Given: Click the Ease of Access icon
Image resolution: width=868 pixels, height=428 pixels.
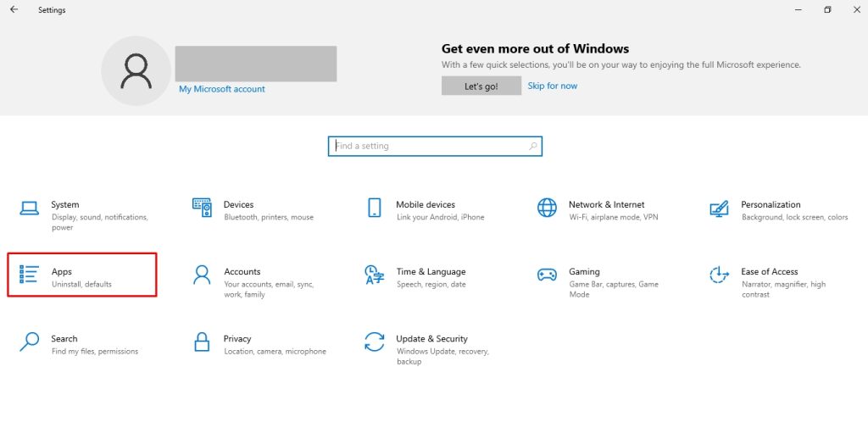Looking at the screenshot, I should [x=719, y=275].
